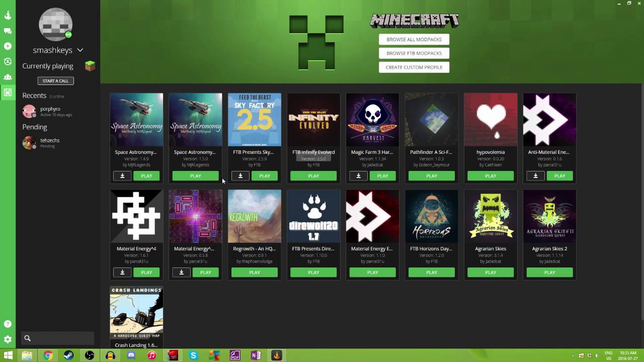Screen dimensions: 644x362
Task: Play FTB Presents Direwolf20 modpack
Action: coord(313,273)
